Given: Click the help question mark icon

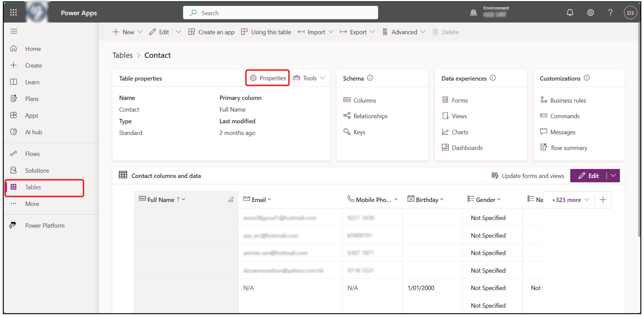Looking at the screenshot, I should (x=610, y=13).
